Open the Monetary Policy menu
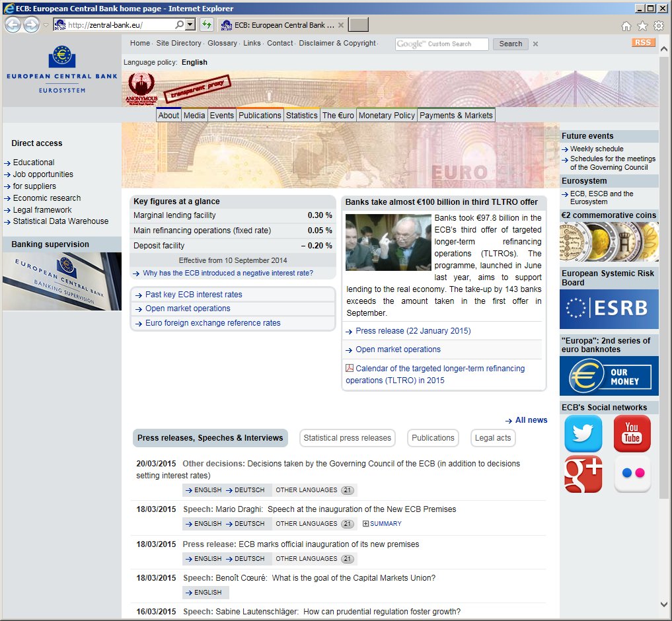 (387, 116)
